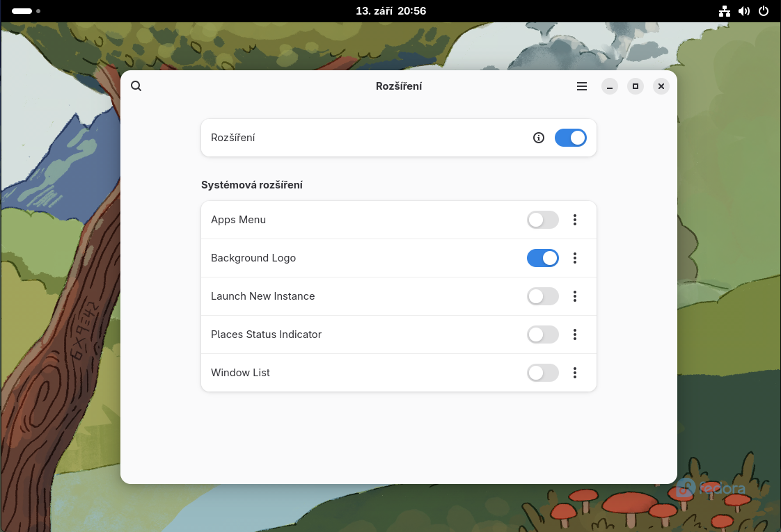The width and height of the screenshot is (781, 532).
Task: Open the power menu icon
Action: pos(764,11)
